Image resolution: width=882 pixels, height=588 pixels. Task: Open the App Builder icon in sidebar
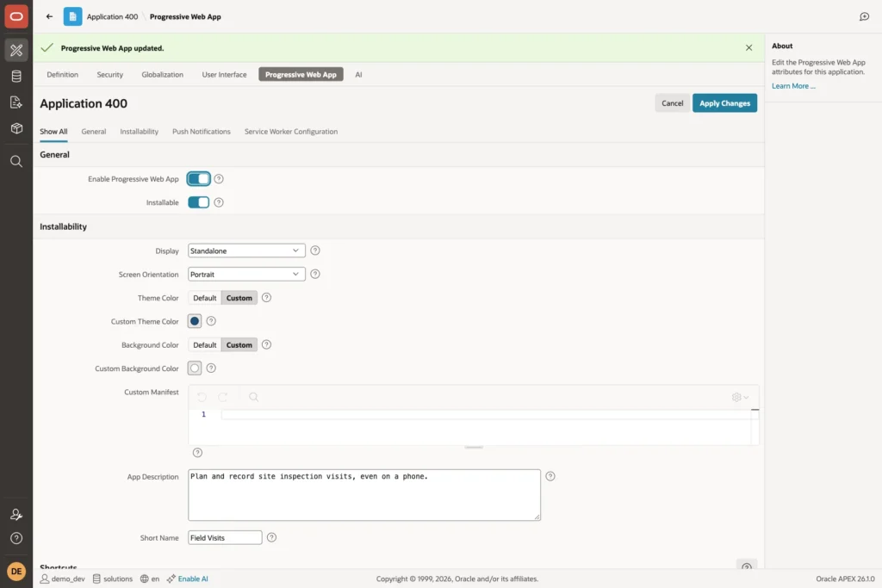pos(16,50)
